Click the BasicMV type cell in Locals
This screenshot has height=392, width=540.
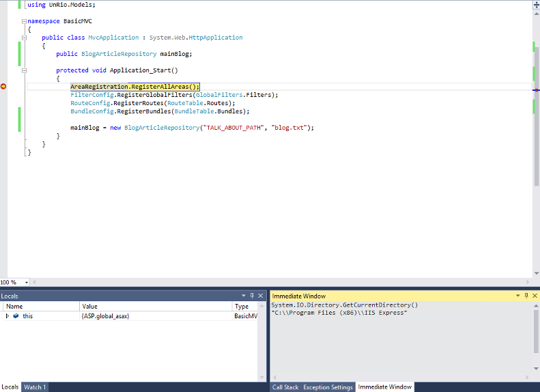pos(245,316)
